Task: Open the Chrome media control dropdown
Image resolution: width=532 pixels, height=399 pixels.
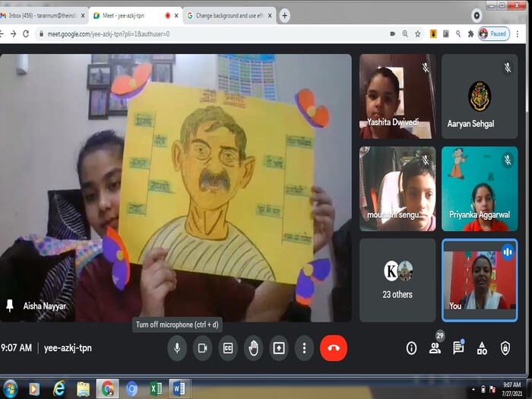Action: pyautogui.click(x=477, y=16)
